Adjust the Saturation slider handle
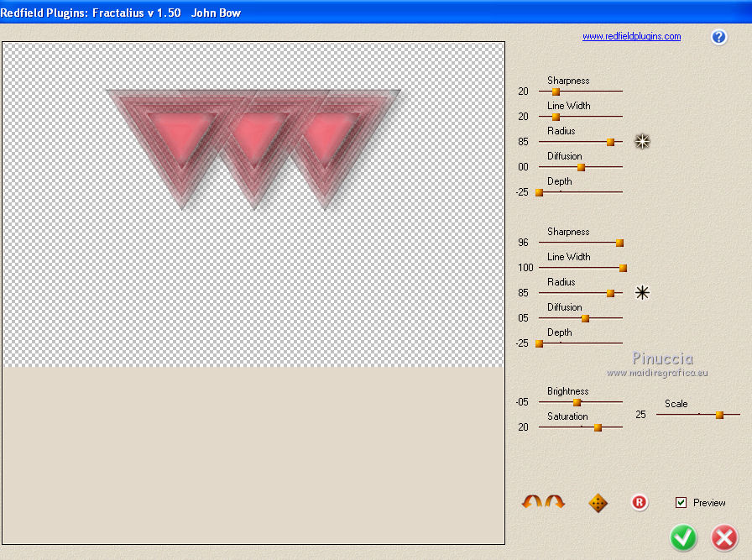The image size is (752, 560). 598,427
